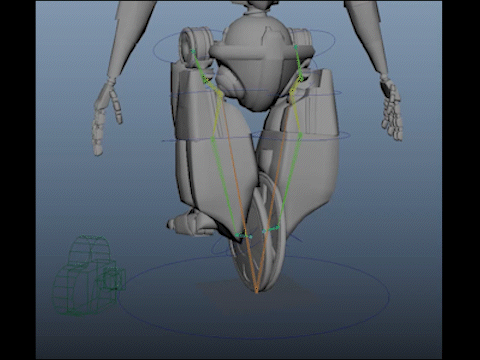Select the right ankle joint near wheel
The width and height of the screenshot is (480, 360).
tap(277, 228)
